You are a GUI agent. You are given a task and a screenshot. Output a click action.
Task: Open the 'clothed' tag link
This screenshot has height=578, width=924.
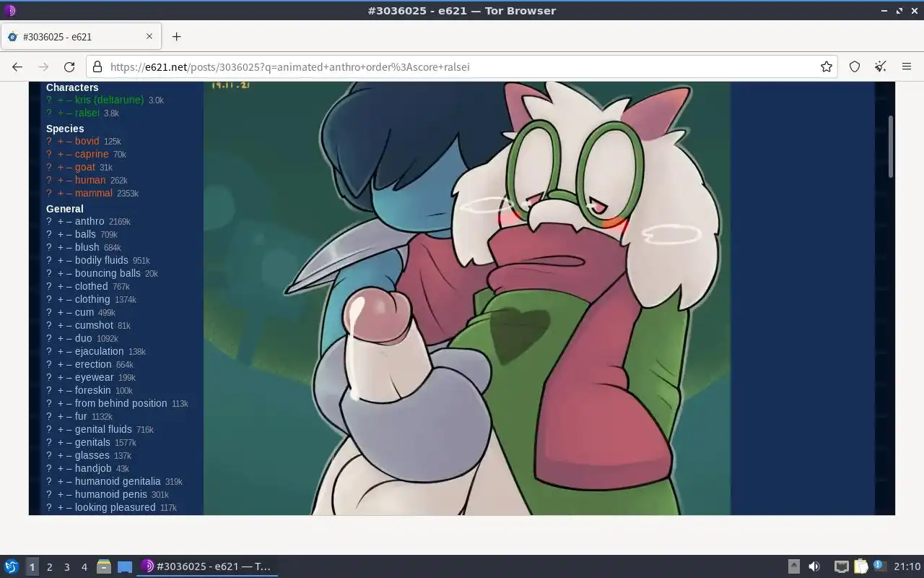click(91, 286)
